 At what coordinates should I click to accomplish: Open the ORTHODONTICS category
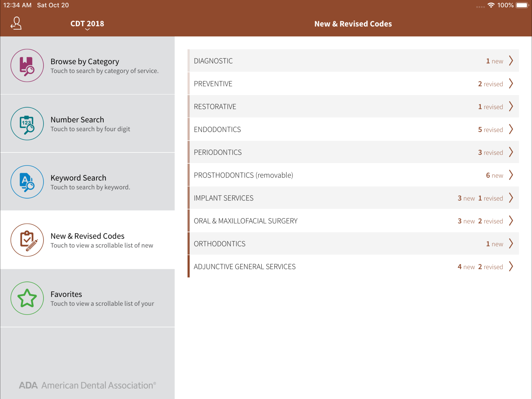pyautogui.click(x=353, y=244)
